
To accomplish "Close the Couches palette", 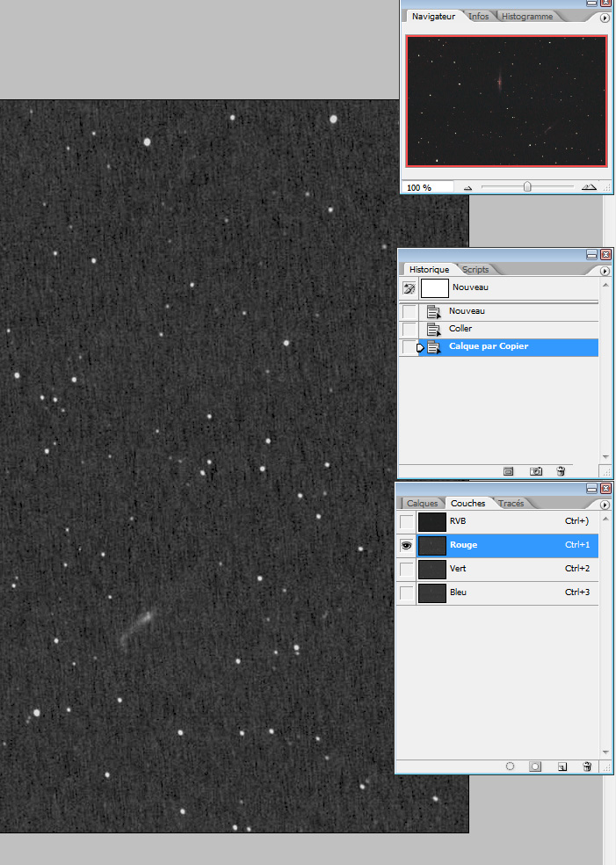I will pyautogui.click(x=605, y=488).
